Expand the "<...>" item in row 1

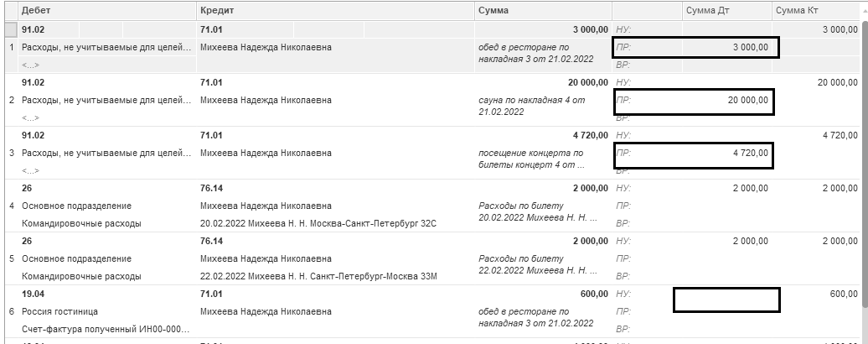pyautogui.click(x=30, y=65)
